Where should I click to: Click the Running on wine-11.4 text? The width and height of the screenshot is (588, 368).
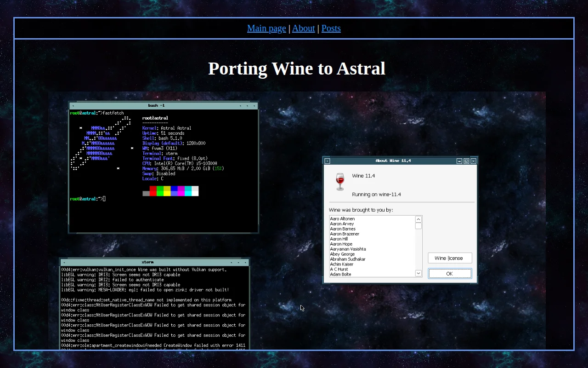[376, 195]
